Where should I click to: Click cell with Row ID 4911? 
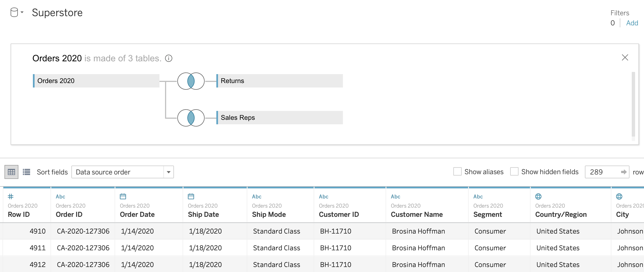coord(27,248)
